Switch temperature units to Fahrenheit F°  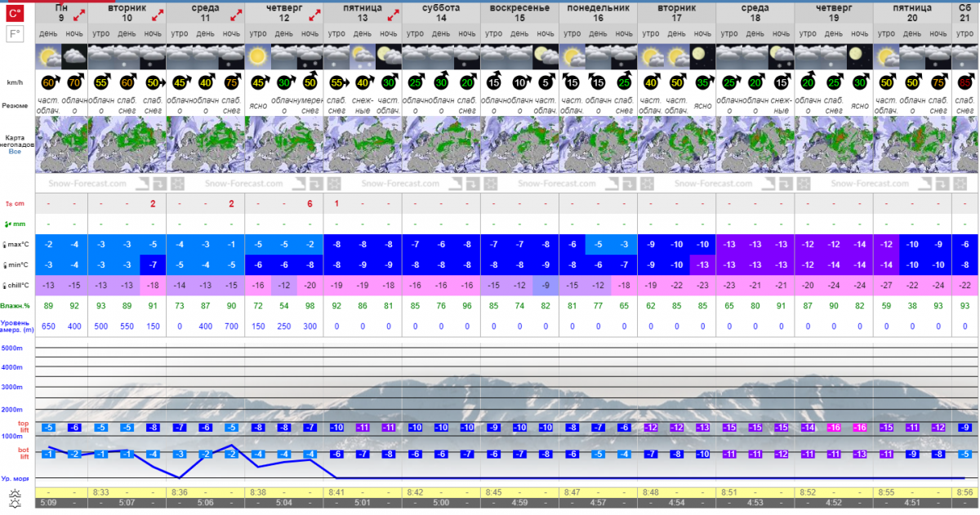[16, 34]
